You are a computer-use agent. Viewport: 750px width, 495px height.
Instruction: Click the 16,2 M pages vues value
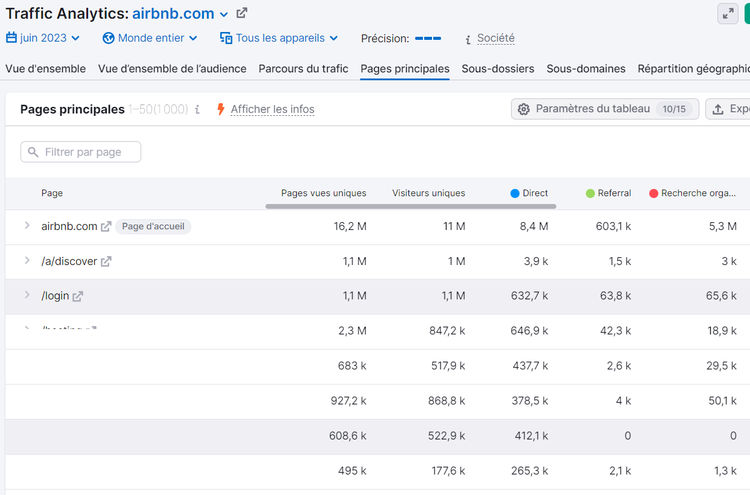[x=350, y=226]
